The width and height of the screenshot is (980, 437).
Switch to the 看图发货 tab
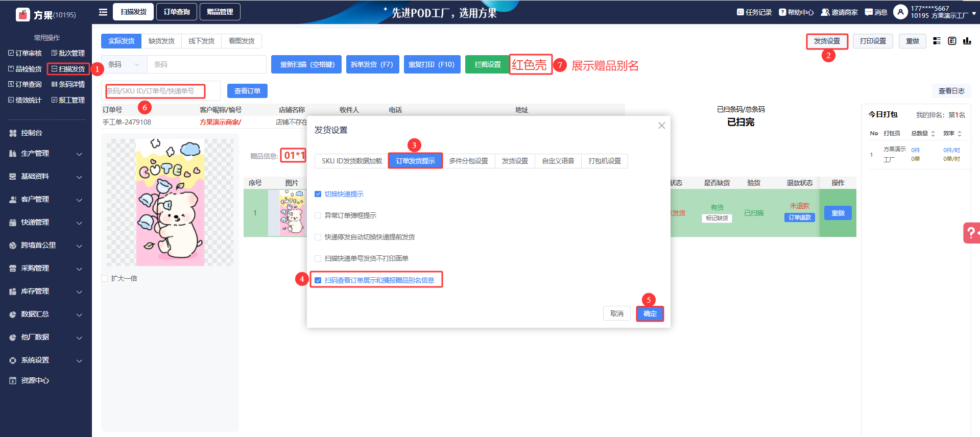[x=242, y=41]
